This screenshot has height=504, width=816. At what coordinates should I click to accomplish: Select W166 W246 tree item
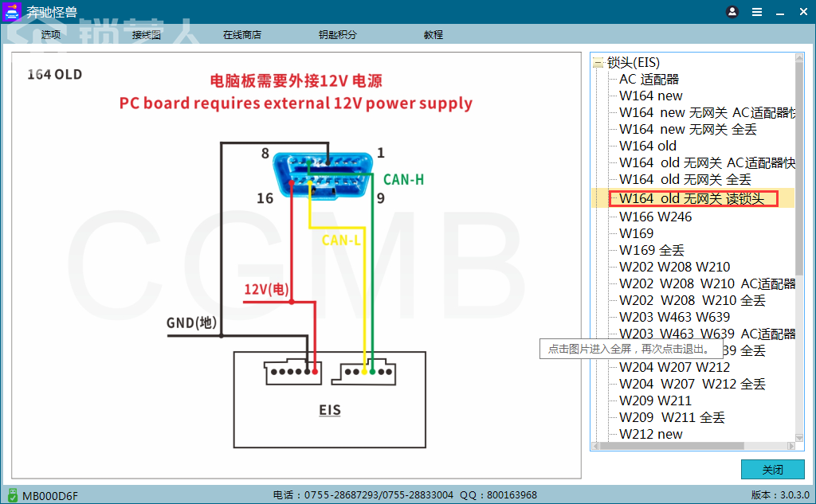click(x=655, y=217)
